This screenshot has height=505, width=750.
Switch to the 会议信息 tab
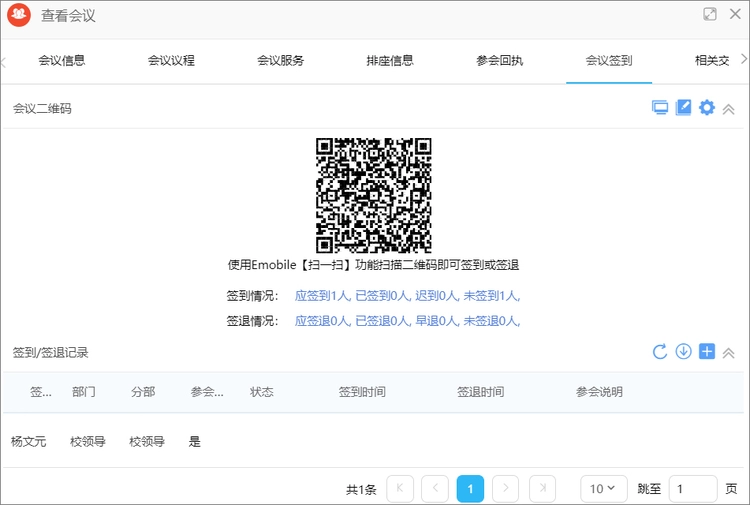coord(62,61)
